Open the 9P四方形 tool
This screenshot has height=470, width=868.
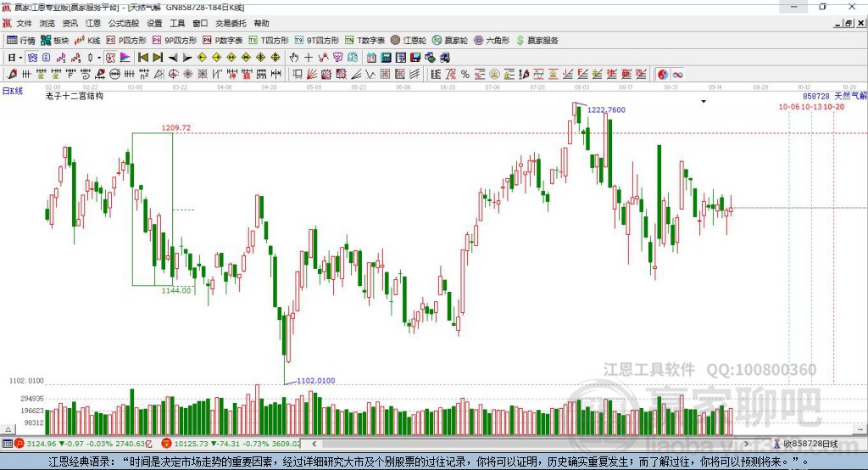175,41
